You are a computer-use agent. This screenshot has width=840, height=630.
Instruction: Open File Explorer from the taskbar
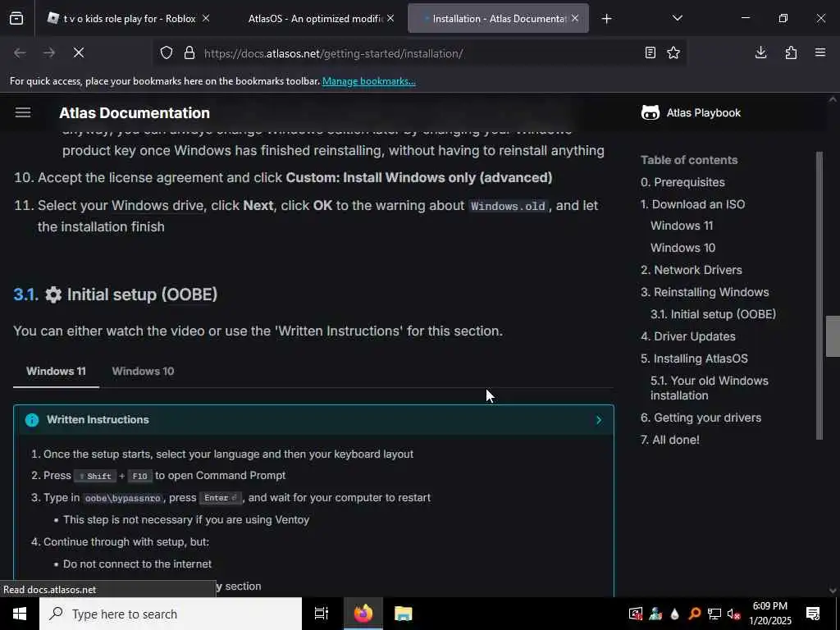[403, 614]
